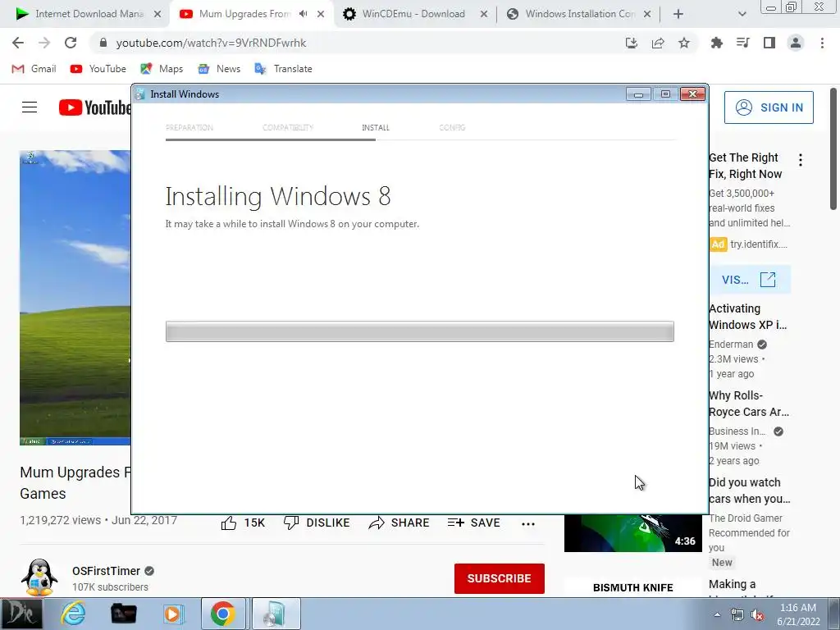
Task: Open the ad's three-dot options menu
Action: pos(801,160)
